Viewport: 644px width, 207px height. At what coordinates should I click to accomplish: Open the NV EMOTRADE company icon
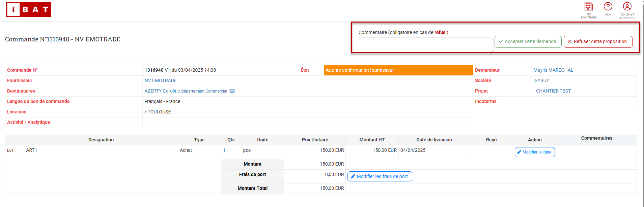click(x=589, y=10)
